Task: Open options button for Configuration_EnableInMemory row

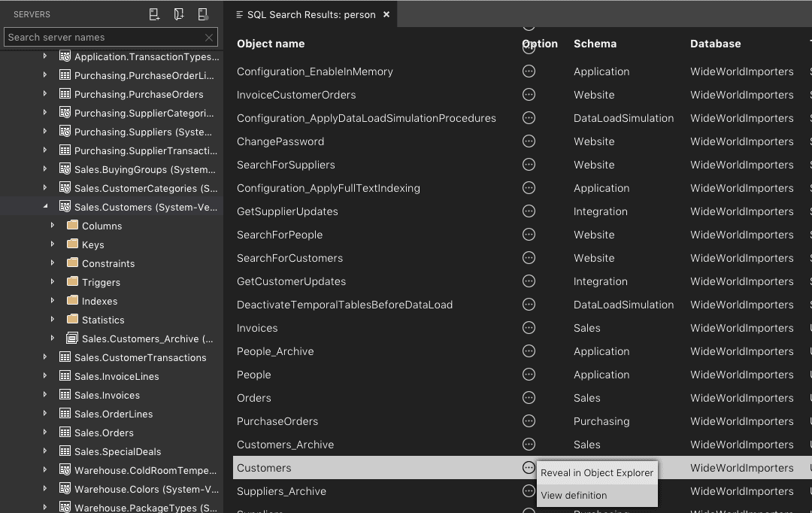Action: [529, 71]
